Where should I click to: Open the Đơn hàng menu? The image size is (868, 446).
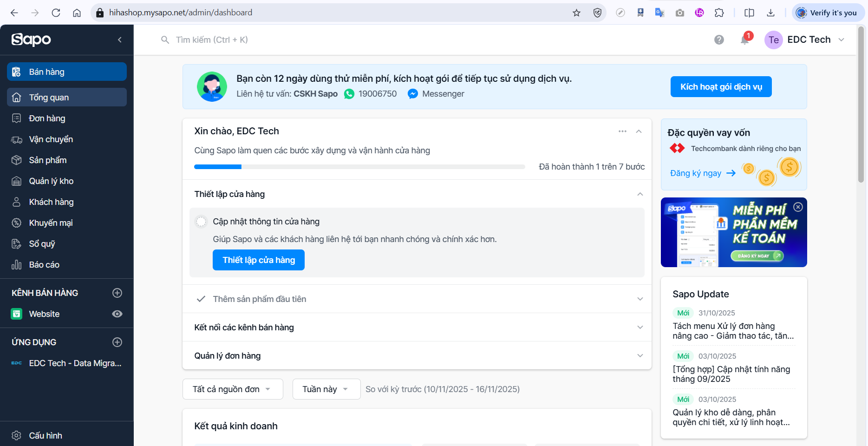pos(67,118)
